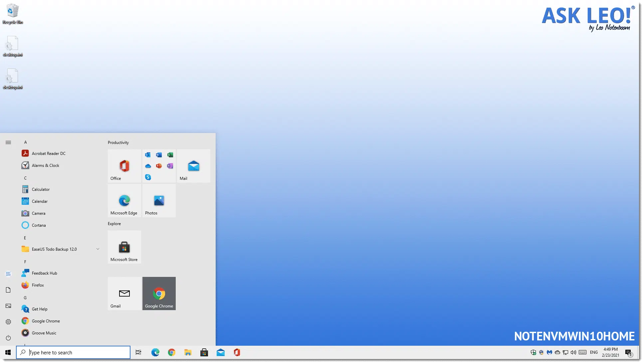Click the letter E group header
Screen dimensions: 644x364
[x=25, y=238]
